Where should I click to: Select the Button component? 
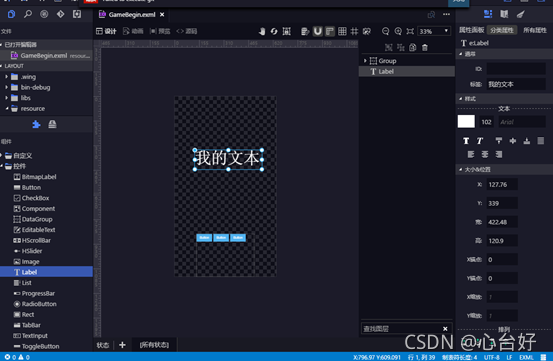click(27, 188)
